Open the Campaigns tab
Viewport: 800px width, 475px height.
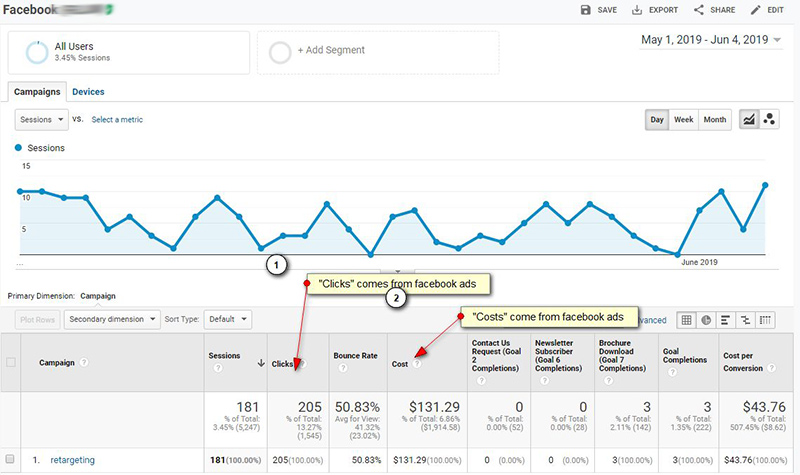pyautogui.click(x=36, y=92)
